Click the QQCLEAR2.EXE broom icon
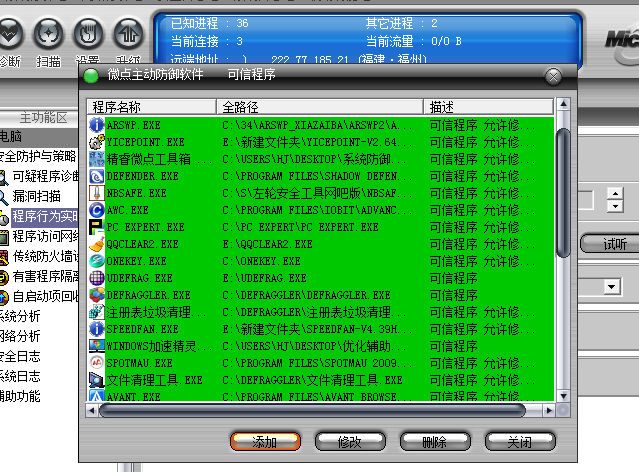Screen dimensions: 639x472 [97, 244]
